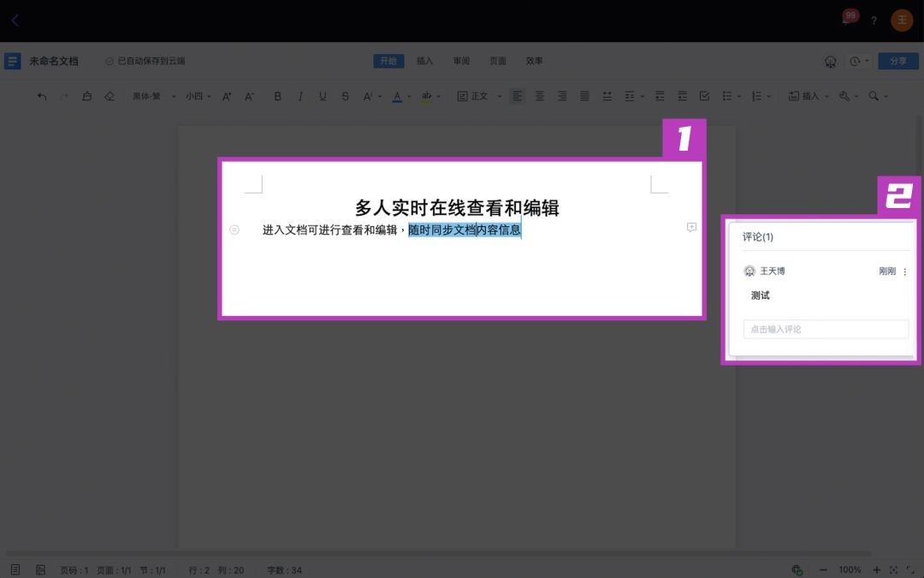Toggle bold formatting
Image resolution: width=924 pixels, height=578 pixels.
(278, 97)
